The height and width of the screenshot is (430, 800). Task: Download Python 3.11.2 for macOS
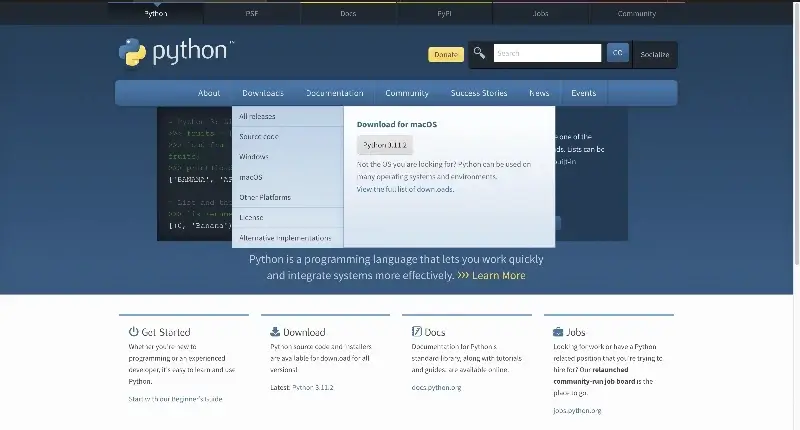[385, 144]
